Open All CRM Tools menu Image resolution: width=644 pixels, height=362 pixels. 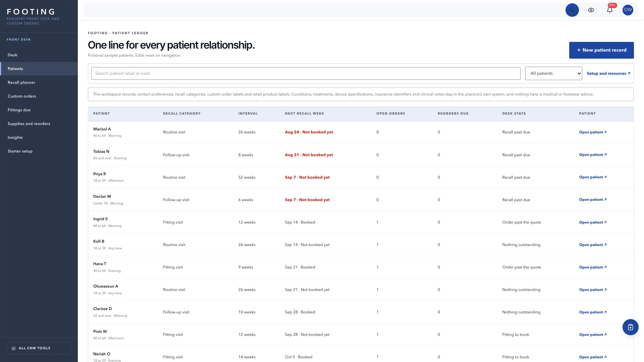pyautogui.click(x=39, y=348)
